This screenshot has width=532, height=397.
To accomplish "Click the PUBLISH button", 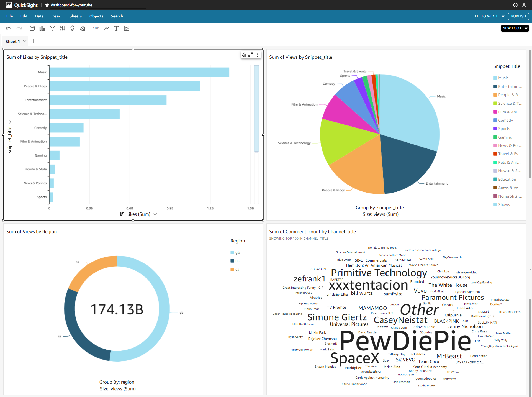I will pos(518,16).
